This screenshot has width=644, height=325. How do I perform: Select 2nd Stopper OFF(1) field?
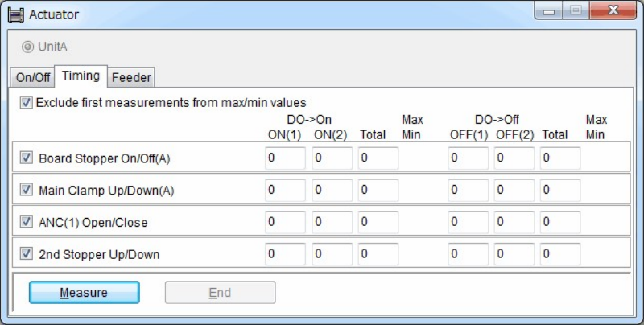click(468, 254)
